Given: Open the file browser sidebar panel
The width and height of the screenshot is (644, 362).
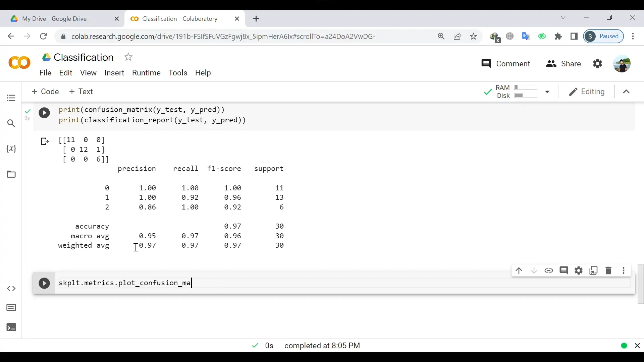Looking at the screenshot, I should (11, 175).
